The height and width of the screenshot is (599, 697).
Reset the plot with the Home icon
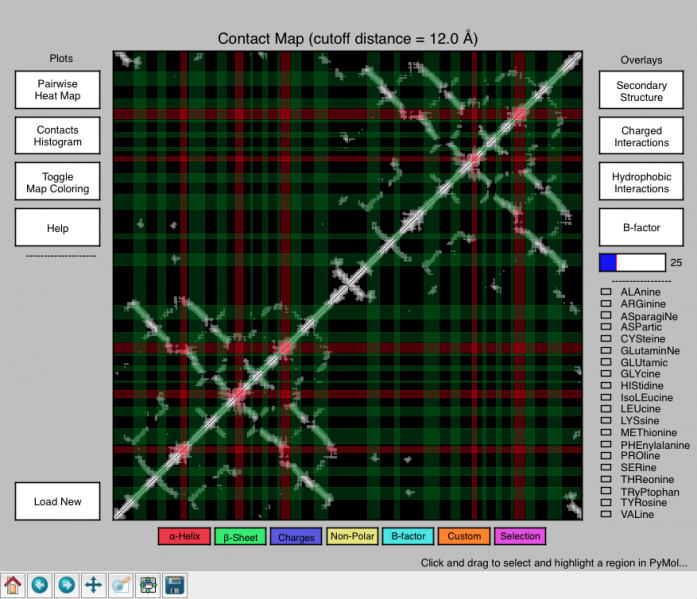13,584
